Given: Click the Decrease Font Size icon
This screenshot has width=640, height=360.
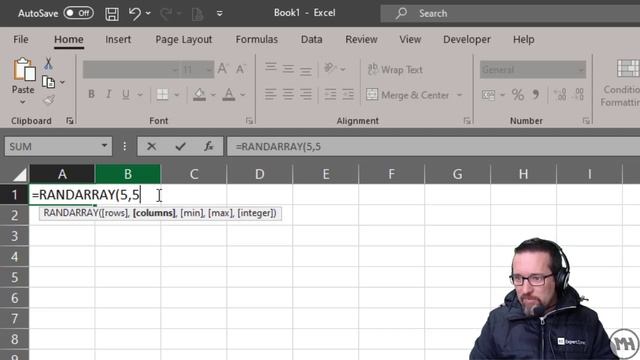Looking at the screenshot, I should [x=240, y=69].
